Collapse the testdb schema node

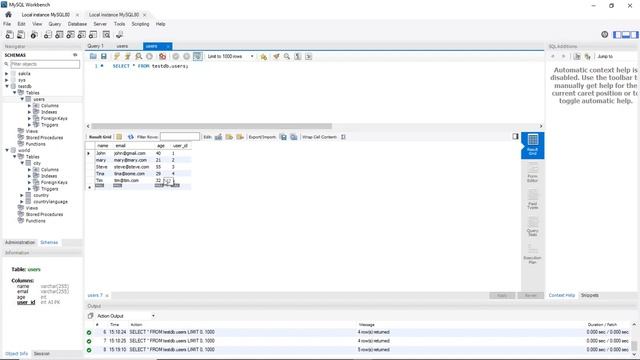7,86
